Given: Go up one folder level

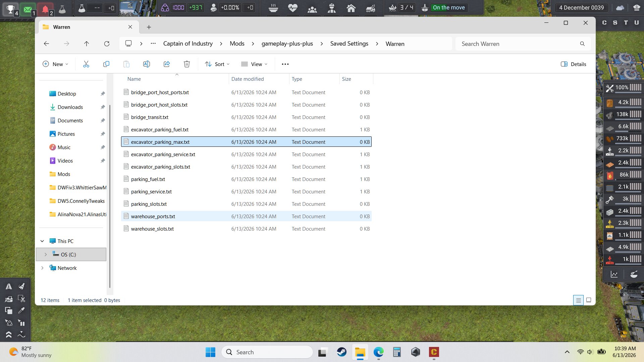Looking at the screenshot, I should point(87,44).
